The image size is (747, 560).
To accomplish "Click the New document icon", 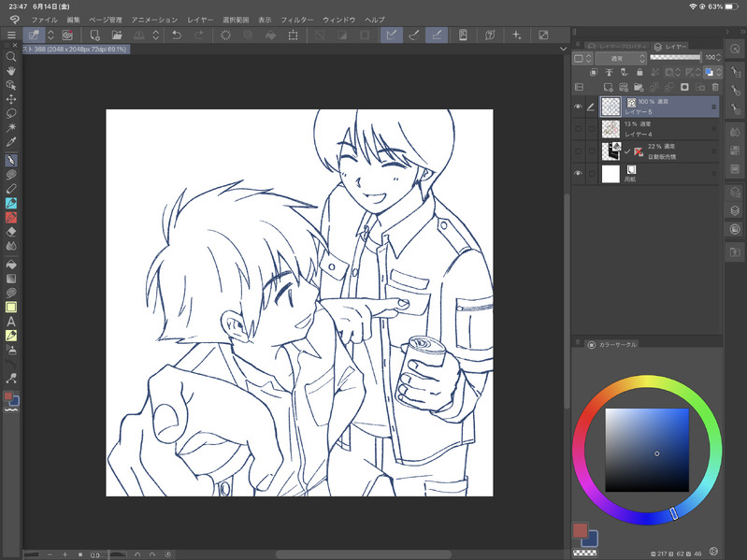I will [94, 35].
